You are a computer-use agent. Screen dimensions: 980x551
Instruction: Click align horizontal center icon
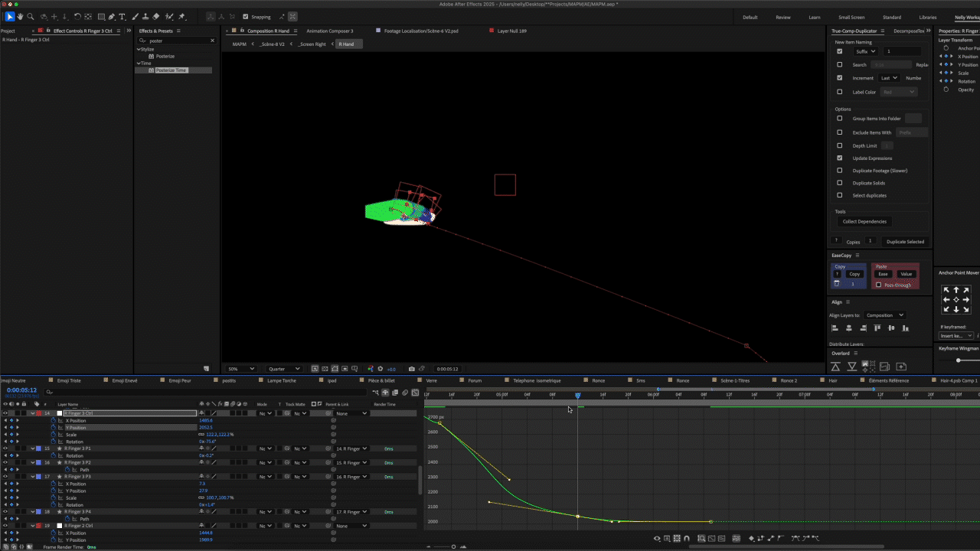tap(849, 328)
